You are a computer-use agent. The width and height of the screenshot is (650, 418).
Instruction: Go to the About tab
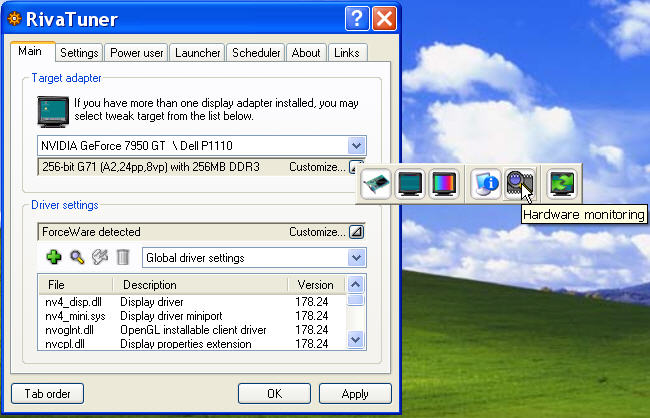coord(306,53)
